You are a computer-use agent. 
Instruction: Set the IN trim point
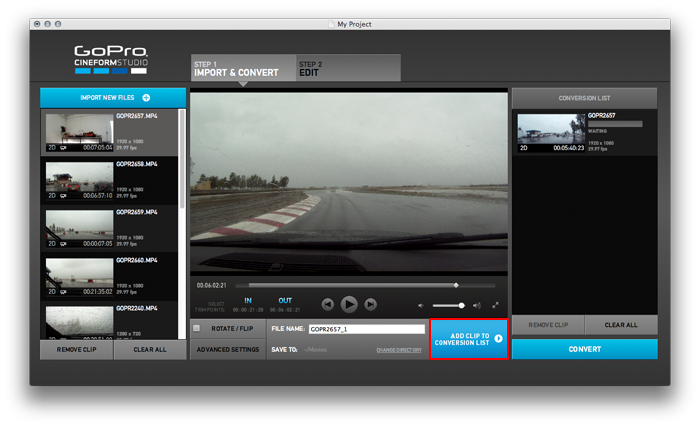tap(248, 301)
